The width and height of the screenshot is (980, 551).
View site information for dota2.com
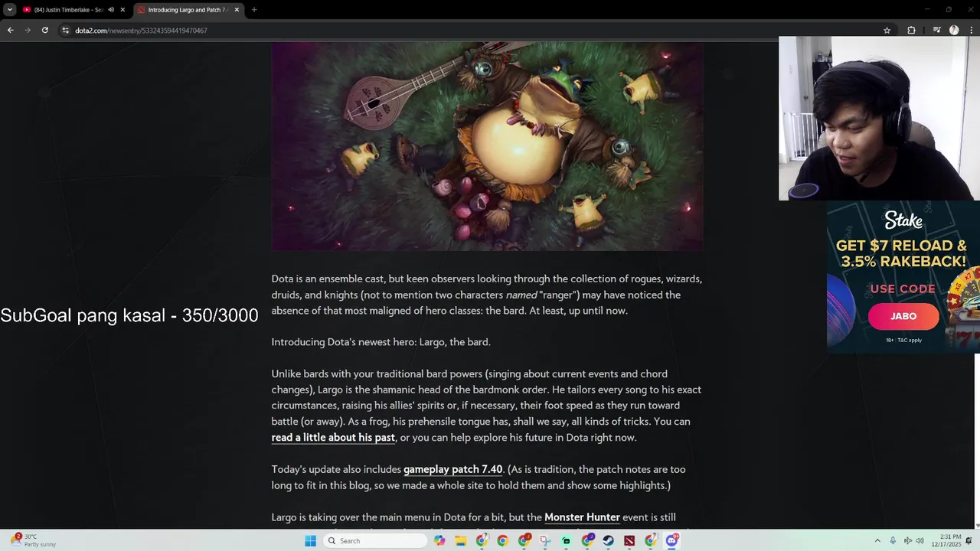coord(66,31)
